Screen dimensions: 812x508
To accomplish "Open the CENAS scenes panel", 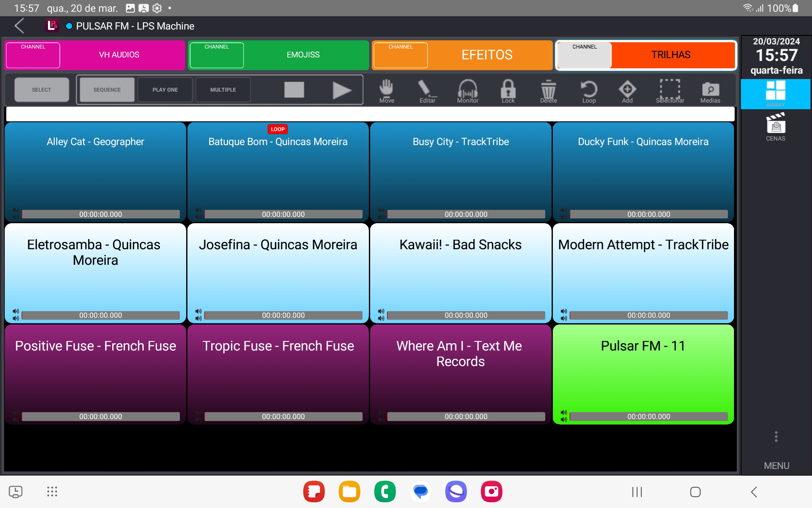I will point(776,127).
